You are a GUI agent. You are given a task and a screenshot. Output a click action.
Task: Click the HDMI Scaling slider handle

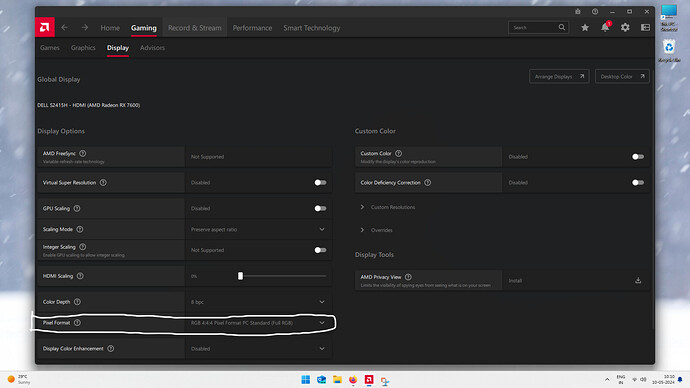(x=240, y=276)
